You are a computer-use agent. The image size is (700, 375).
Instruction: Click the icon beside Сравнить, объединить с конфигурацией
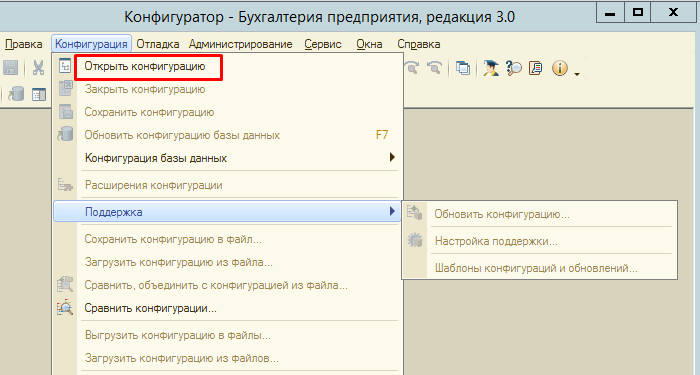(65, 285)
